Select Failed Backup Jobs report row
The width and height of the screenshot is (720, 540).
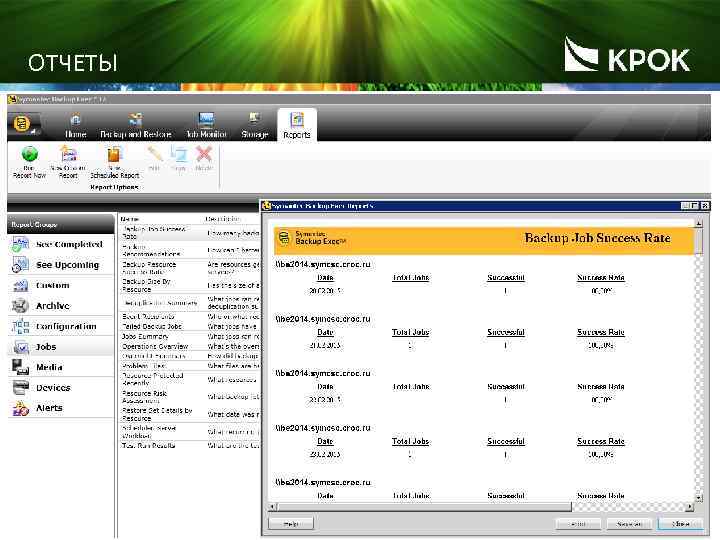tap(190, 326)
